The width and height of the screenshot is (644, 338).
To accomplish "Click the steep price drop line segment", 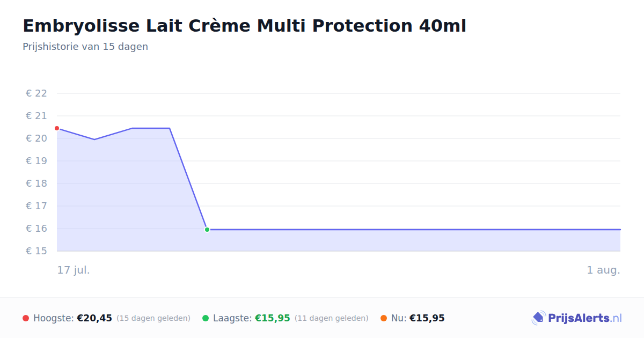I will coord(188,179).
